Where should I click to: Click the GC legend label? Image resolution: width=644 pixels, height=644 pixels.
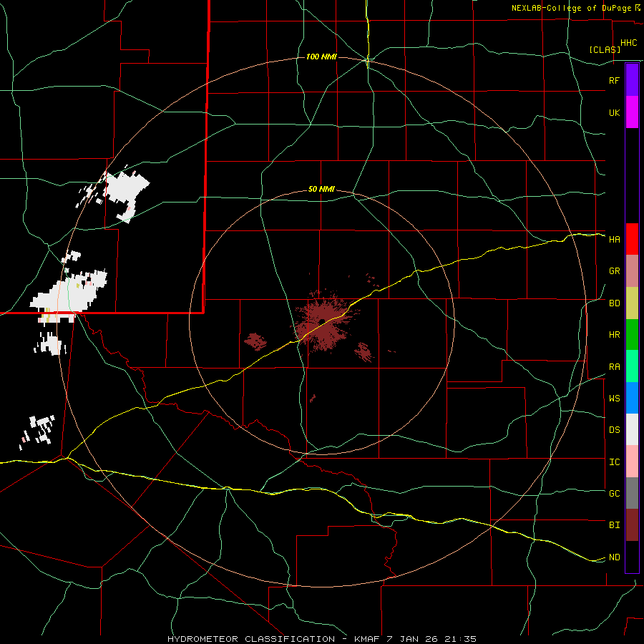[x=614, y=494]
